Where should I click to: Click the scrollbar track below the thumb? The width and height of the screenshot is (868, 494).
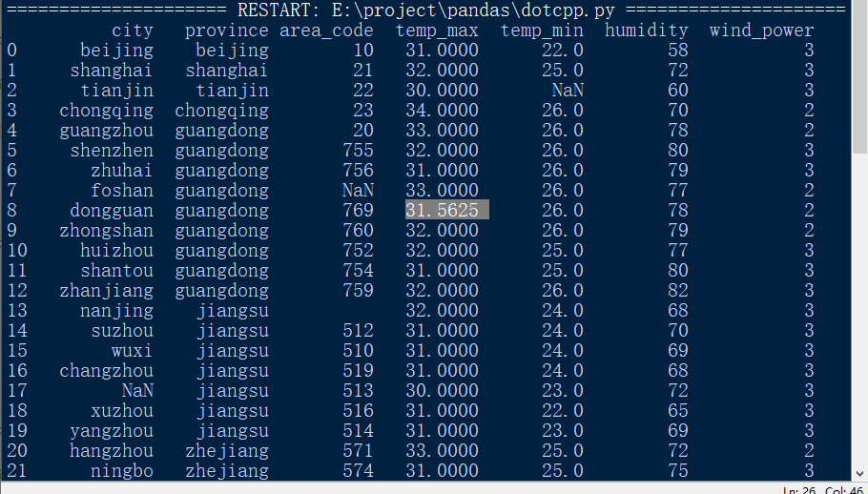coord(859,310)
